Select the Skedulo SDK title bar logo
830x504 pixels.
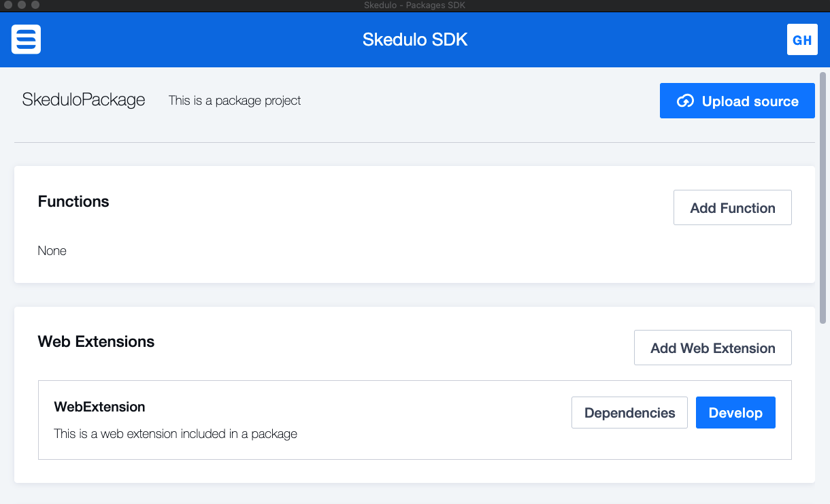coord(415,39)
